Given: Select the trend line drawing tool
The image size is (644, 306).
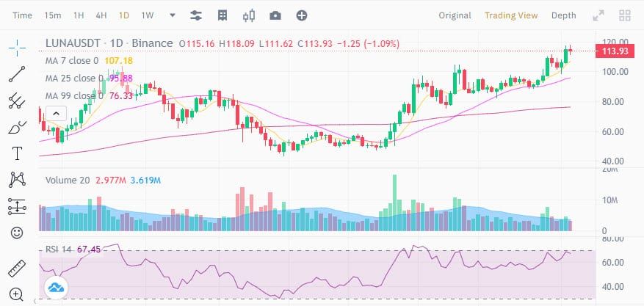Looking at the screenshot, I should click(x=17, y=74).
